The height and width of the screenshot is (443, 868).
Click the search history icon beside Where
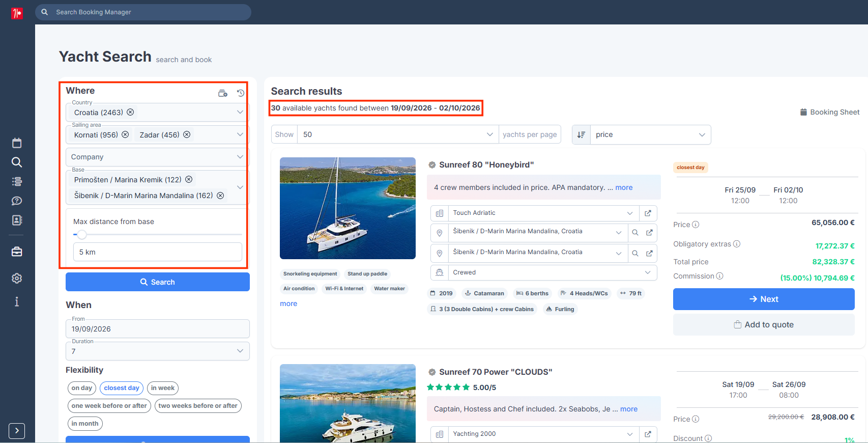click(x=241, y=93)
